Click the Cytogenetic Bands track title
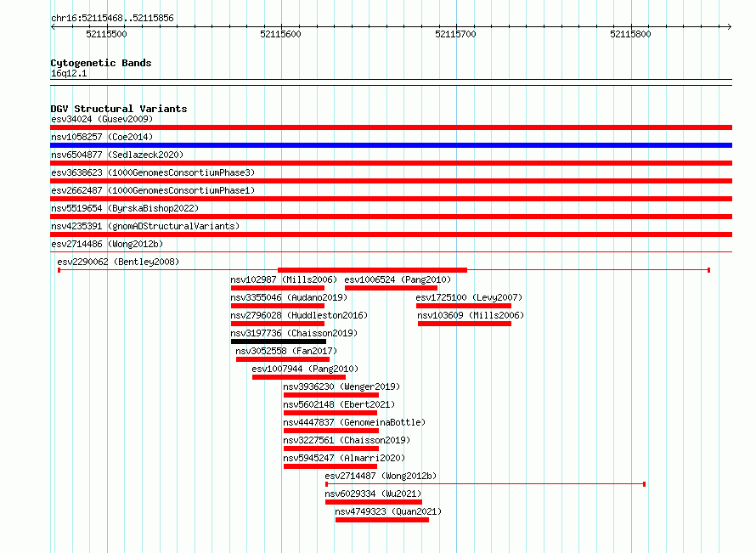Screen dimensions: 756x553 101,63
